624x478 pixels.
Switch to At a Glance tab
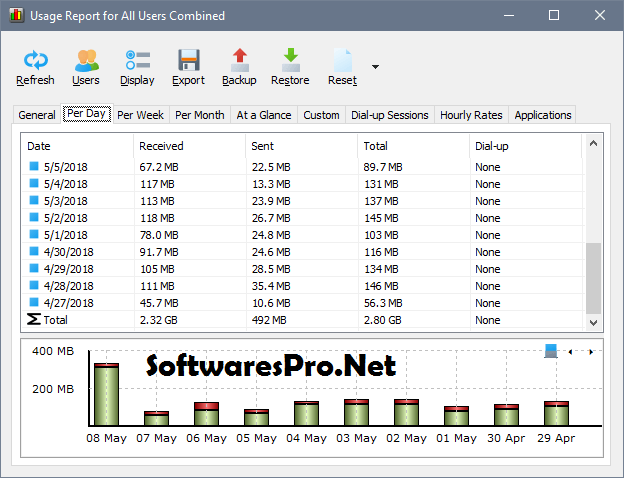coord(264,115)
